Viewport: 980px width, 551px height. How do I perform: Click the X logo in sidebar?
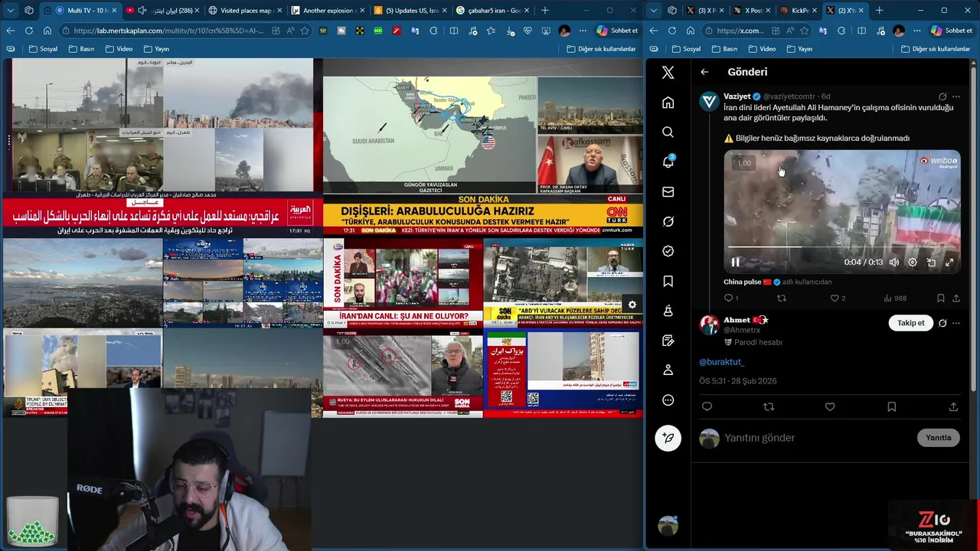(x=668, y=73)
